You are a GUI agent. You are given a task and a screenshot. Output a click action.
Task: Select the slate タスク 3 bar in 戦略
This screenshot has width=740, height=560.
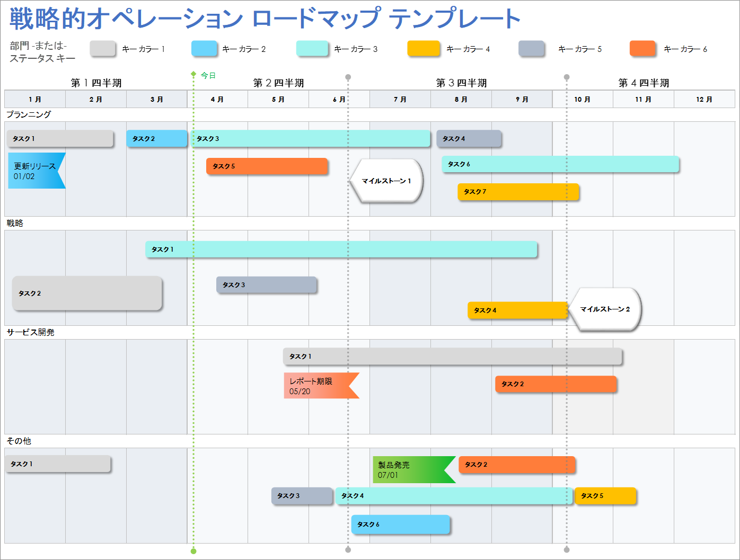pyautogui.click(x=267, y=285)
